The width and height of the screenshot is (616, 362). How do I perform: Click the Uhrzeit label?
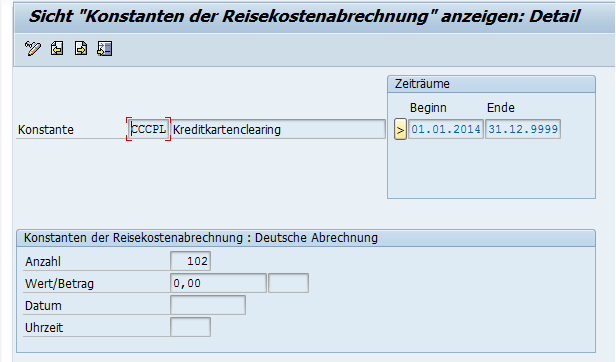click(x=44, y=327)
